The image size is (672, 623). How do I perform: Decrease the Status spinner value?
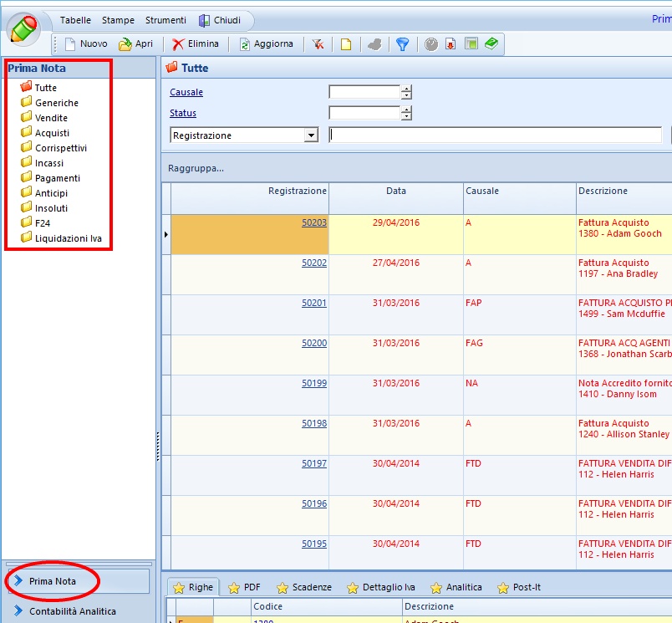pyautogui.click(x=406, y=116)
